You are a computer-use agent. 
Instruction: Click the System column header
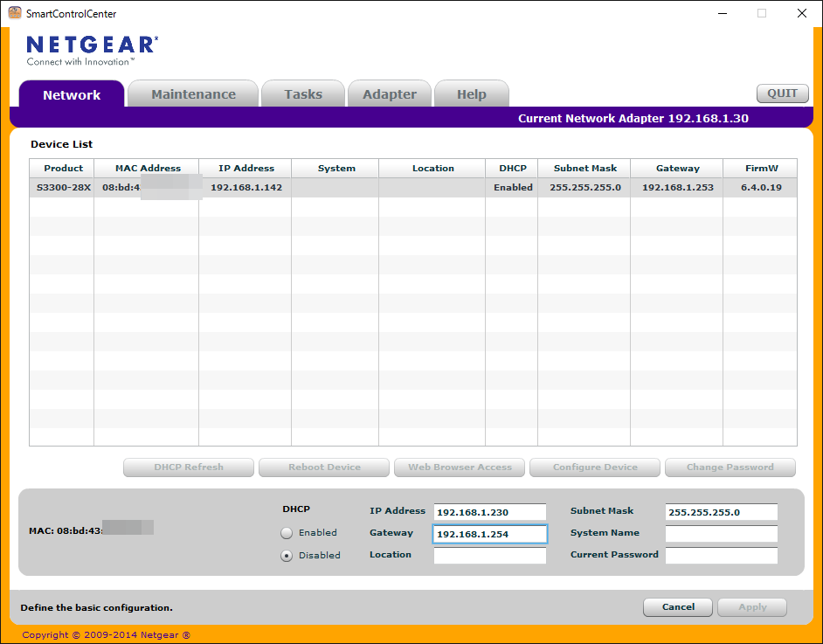336,169
